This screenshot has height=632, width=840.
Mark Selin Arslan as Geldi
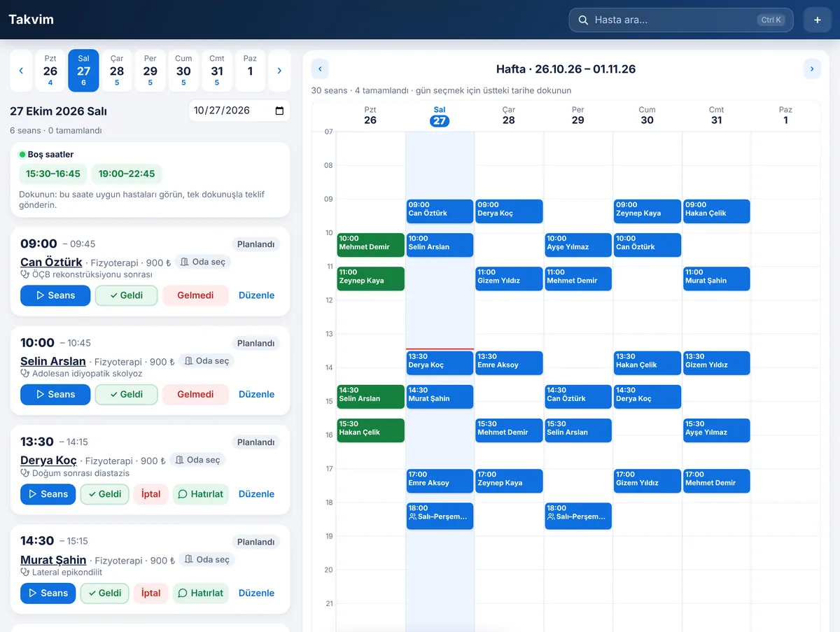[126, 394]
